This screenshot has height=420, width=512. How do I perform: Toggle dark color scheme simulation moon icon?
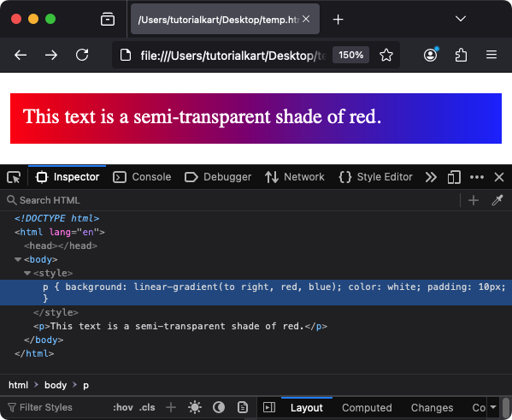(219, 407)
